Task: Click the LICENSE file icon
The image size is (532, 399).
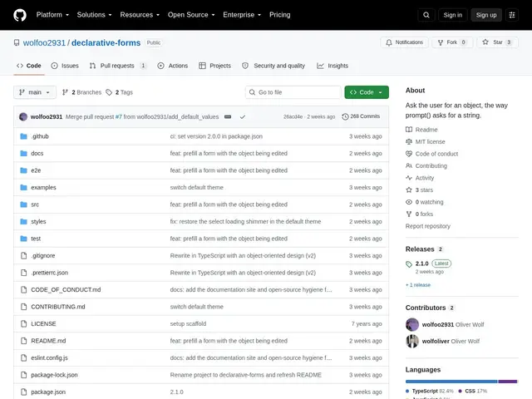Action: (23, 323)
